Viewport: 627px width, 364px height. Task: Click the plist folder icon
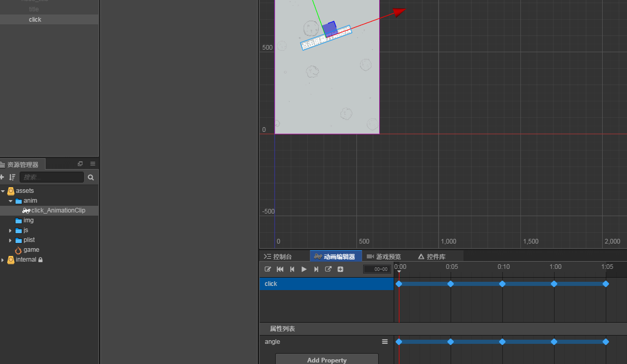(x=19, y=240)
